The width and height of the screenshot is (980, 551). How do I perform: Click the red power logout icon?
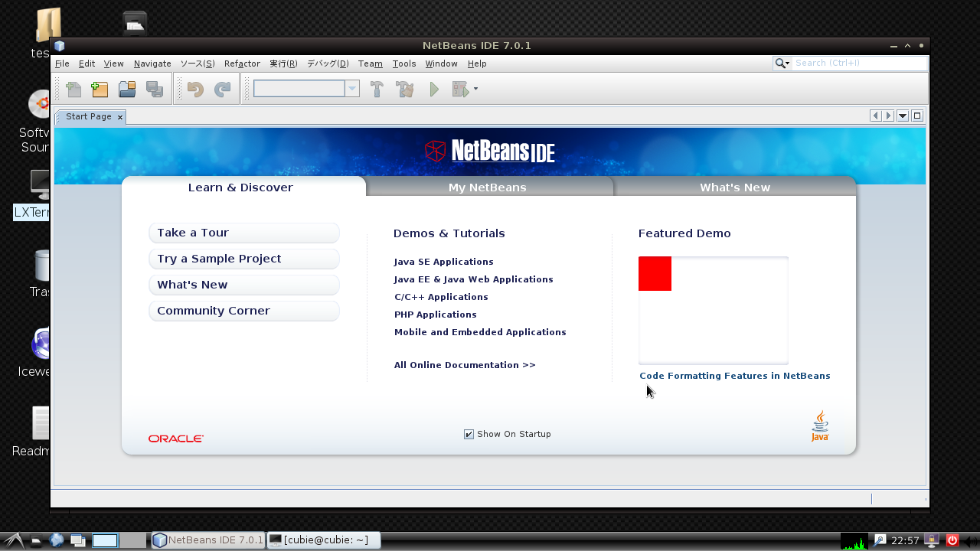point(952,540)
